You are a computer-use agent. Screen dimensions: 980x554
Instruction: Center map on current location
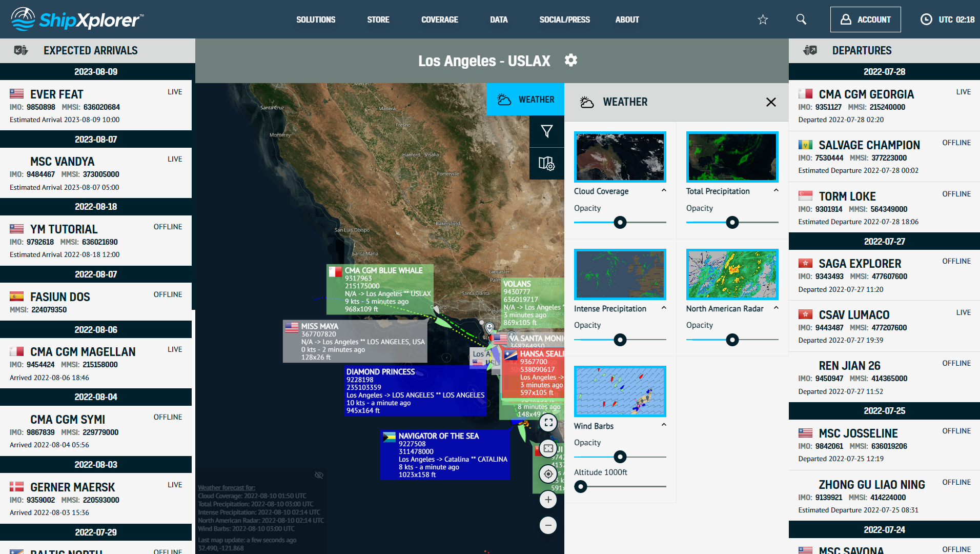(x=548, y=474)
